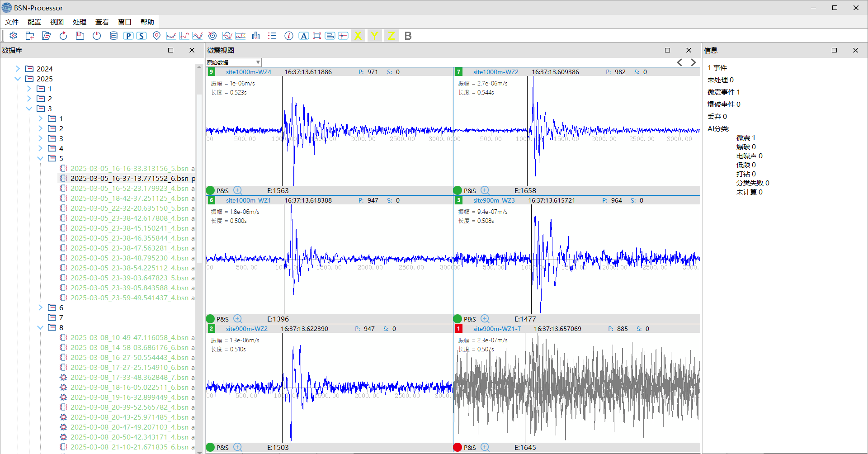Click red status dot on site900m-WZ1-T
The image size is (868, 454).
[458, 447]
